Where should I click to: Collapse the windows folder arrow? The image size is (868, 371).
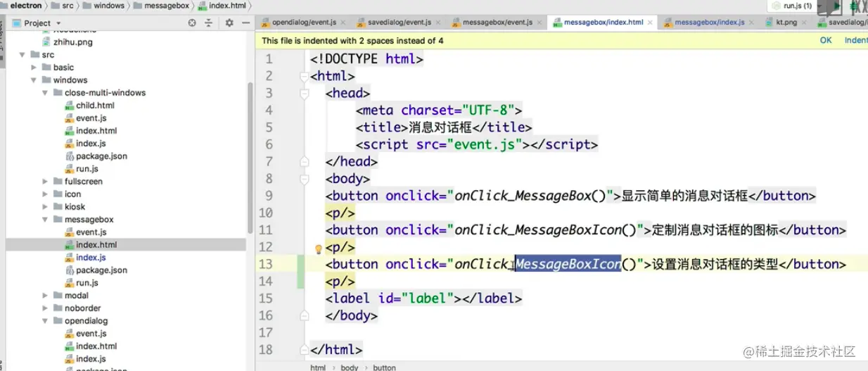[34, 80]
